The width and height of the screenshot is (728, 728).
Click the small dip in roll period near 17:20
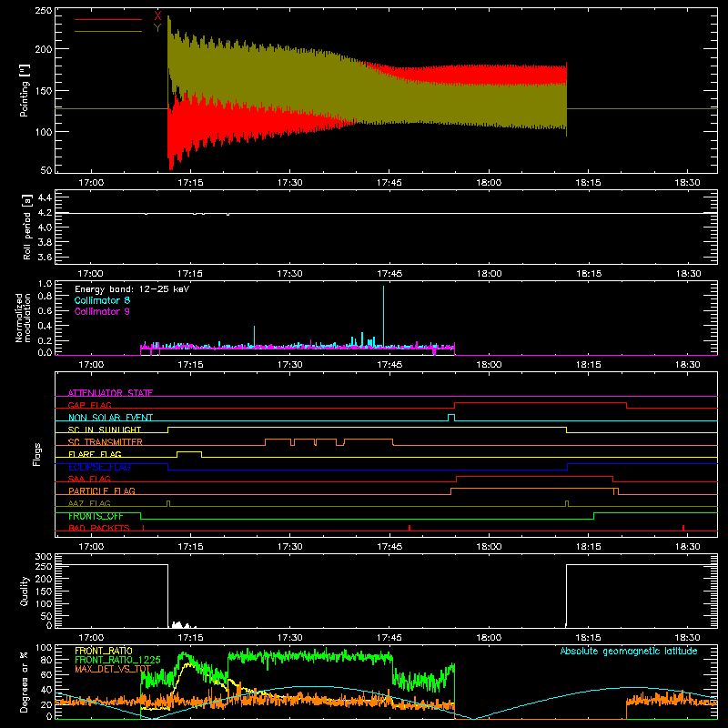click(227, 215)
